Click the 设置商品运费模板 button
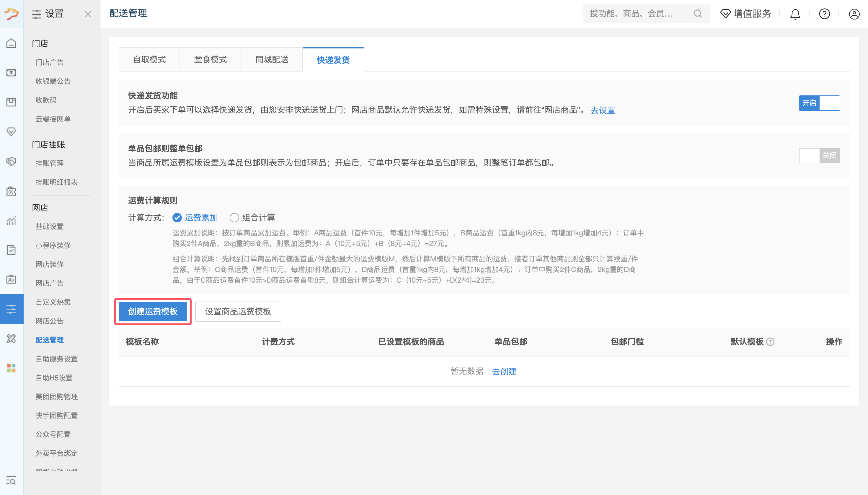 pyautogui.click(x=238, y=311)
